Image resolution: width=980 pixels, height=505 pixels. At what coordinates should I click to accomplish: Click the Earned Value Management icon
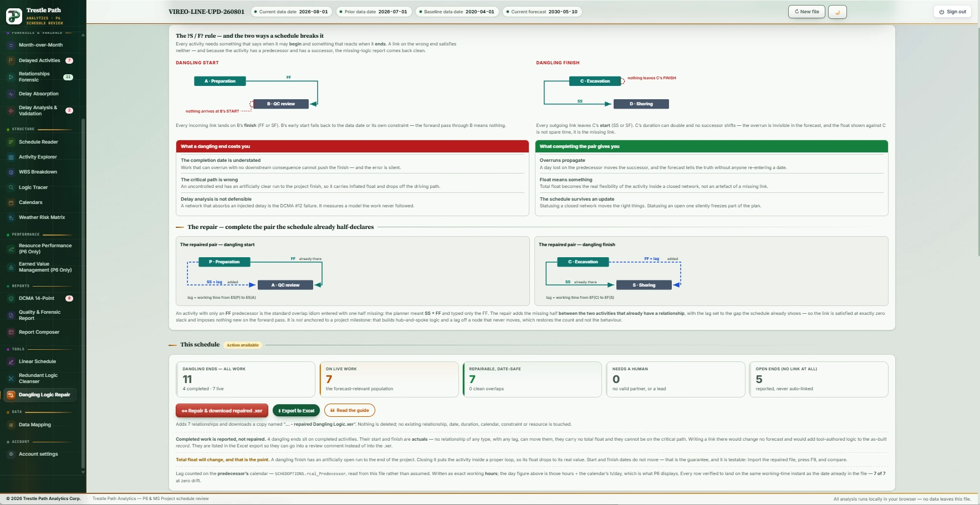coord(11,267)
